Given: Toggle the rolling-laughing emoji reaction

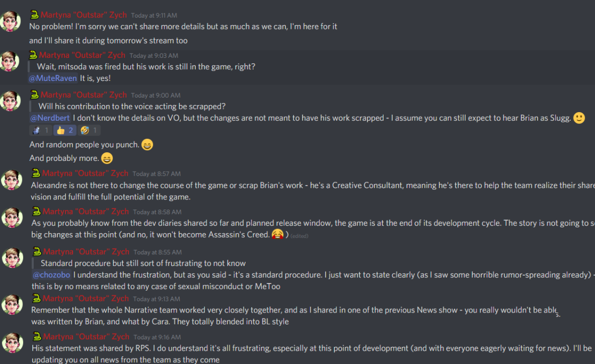Looking at the screenshot, I should point(89,130).
